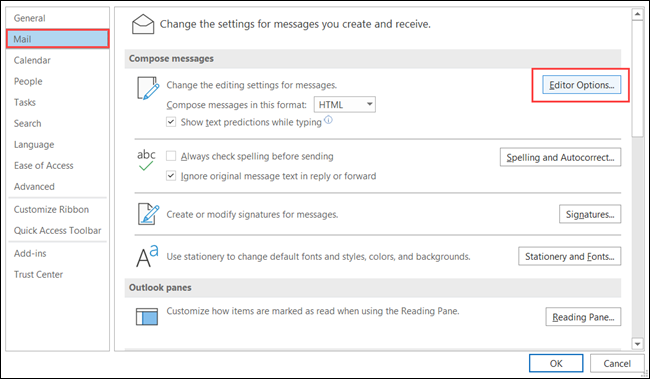Click the Compose messages section header

click(373, 58)
